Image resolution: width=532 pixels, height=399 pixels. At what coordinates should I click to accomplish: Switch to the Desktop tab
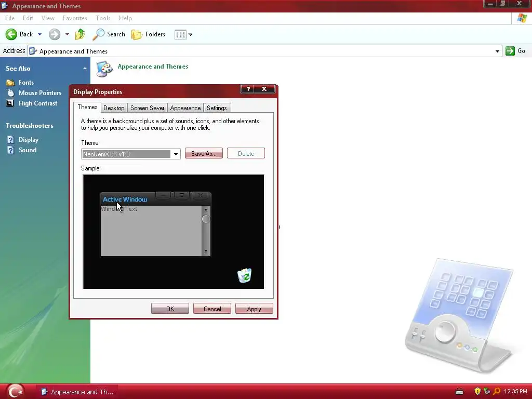point(114,108)
